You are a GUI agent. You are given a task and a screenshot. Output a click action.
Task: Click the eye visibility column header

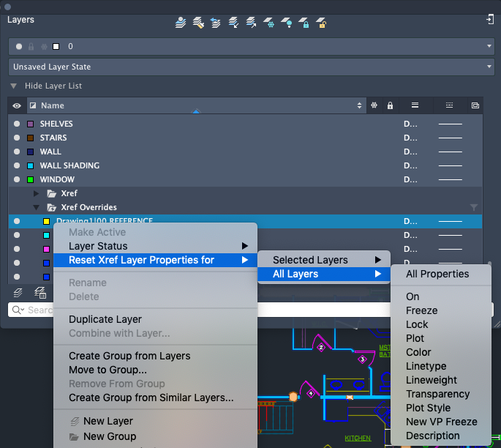click(17, 105)
